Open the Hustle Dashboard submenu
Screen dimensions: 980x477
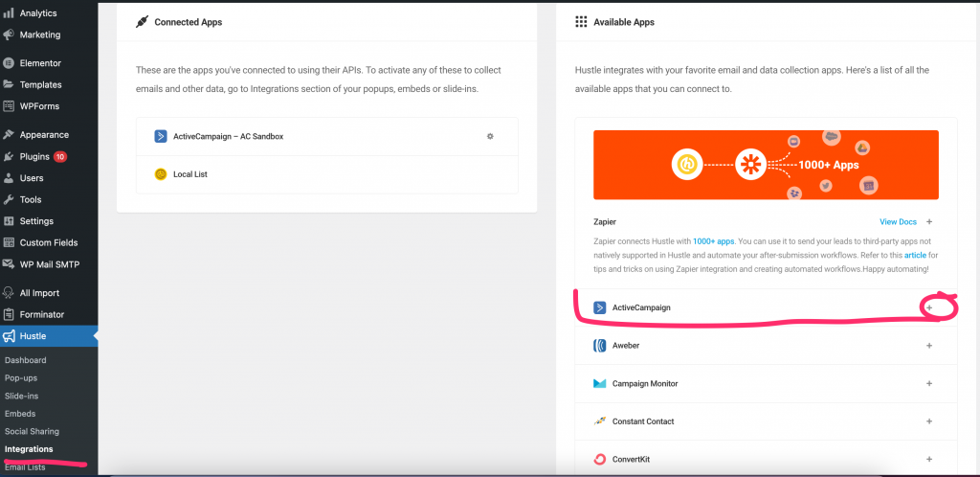click(25, 360)
